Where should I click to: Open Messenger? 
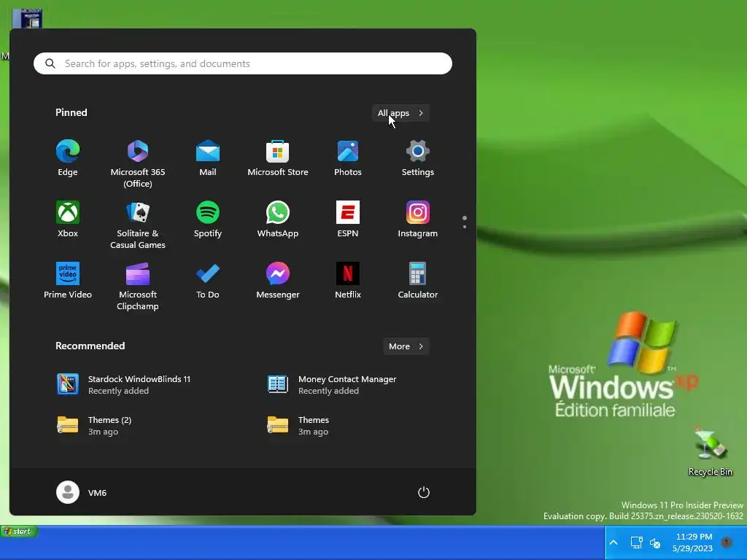pyautogui.click(x=278, y=281)
